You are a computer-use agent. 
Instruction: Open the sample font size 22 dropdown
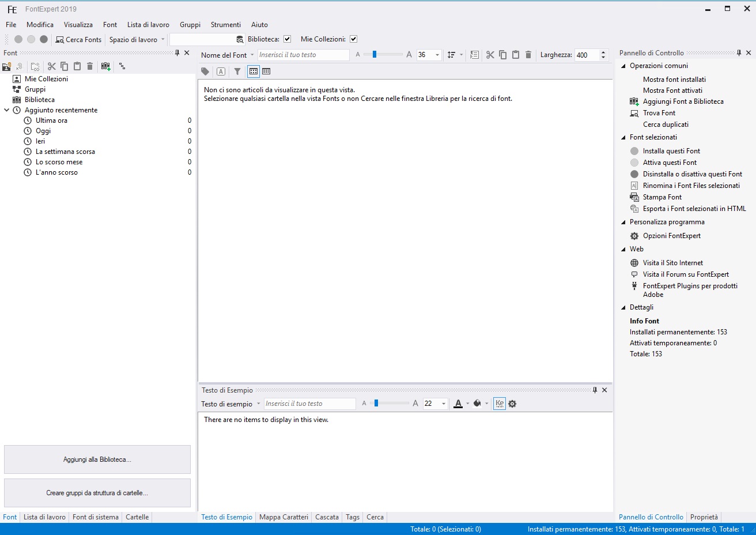click(444, 404)
